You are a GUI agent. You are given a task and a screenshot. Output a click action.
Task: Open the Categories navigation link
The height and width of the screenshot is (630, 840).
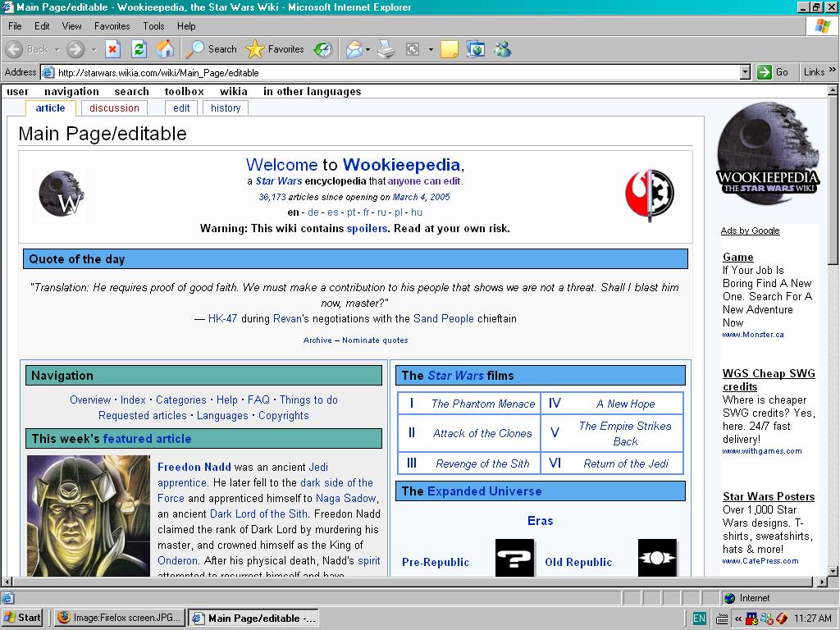coord(180,400)
